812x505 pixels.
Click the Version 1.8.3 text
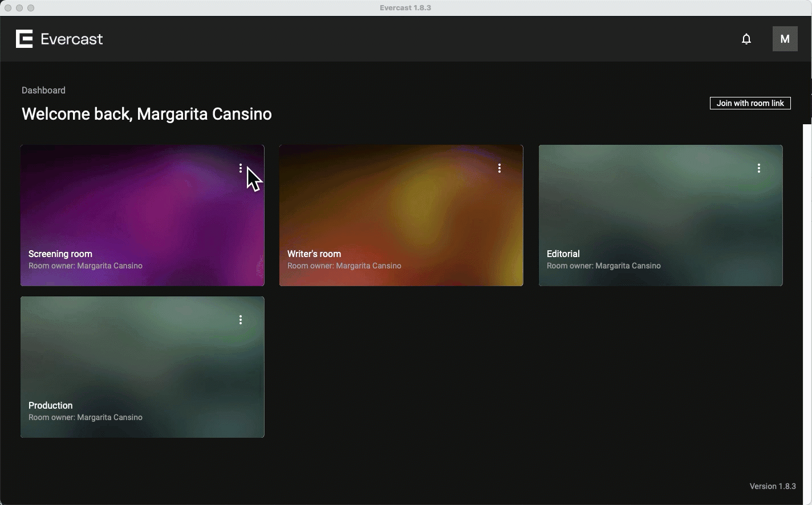coord(773,486)
